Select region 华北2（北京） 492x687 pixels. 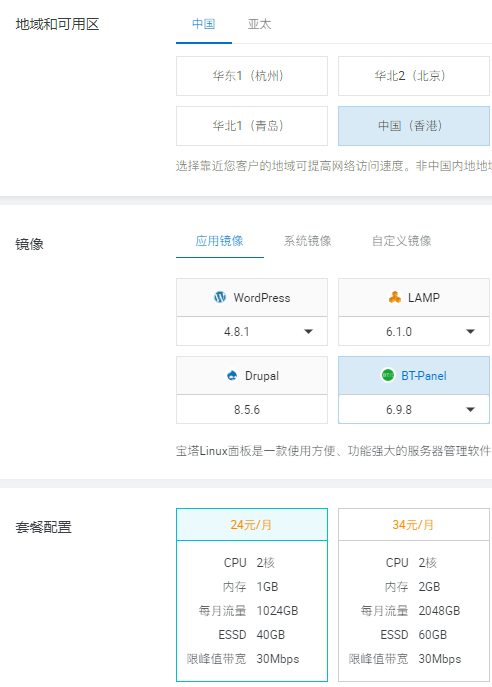tap(414, 76)
